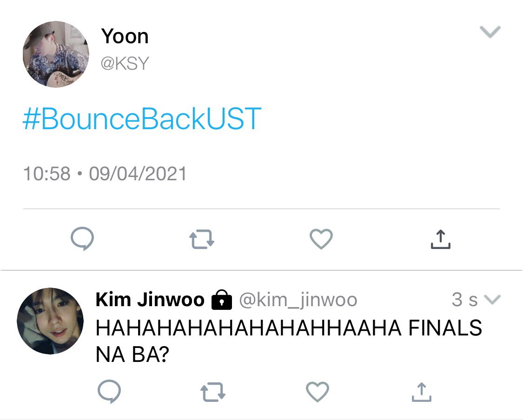Open the @KSY handle
The image size is (523, 420).
(x=125, y=63)
